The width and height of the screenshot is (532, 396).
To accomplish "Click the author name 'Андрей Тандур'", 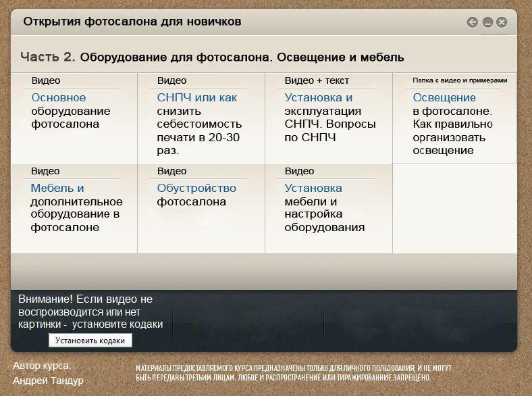I will pos(48,380).
